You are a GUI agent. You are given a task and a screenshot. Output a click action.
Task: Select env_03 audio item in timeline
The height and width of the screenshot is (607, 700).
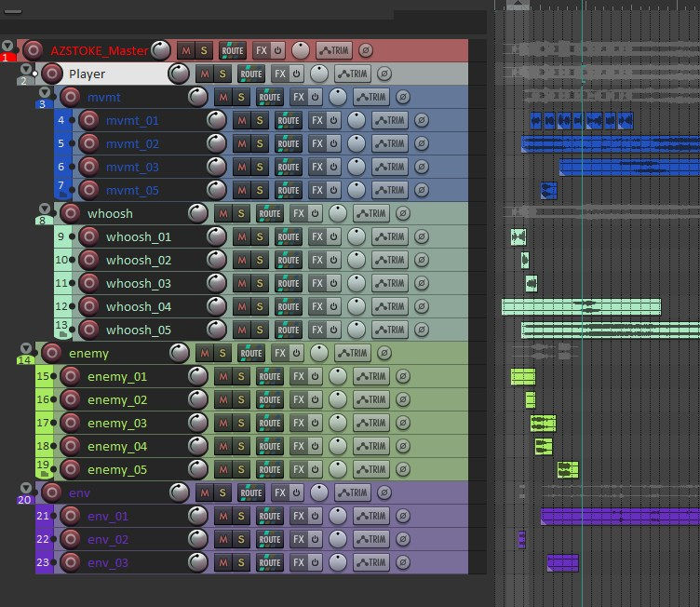(562, 563)
